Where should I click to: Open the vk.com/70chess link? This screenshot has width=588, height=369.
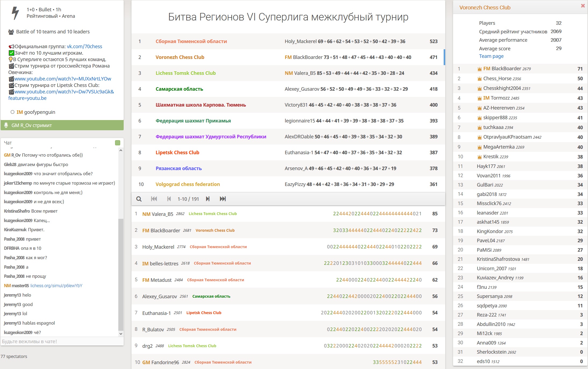tap(84, 46)
